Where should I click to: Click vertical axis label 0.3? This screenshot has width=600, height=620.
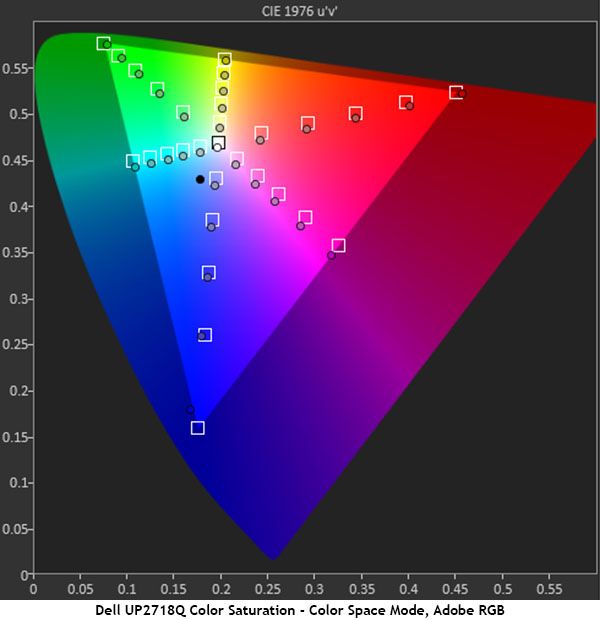point(19,299)
